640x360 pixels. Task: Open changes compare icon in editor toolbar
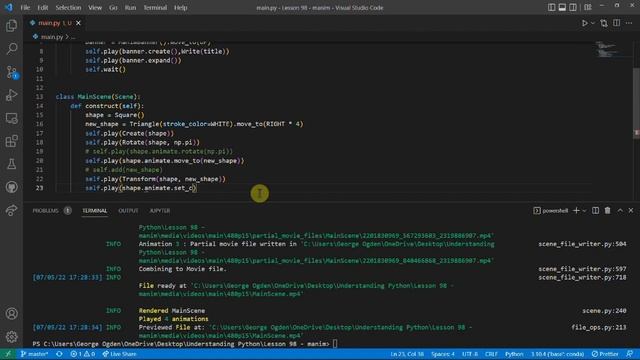coord(604,23)
